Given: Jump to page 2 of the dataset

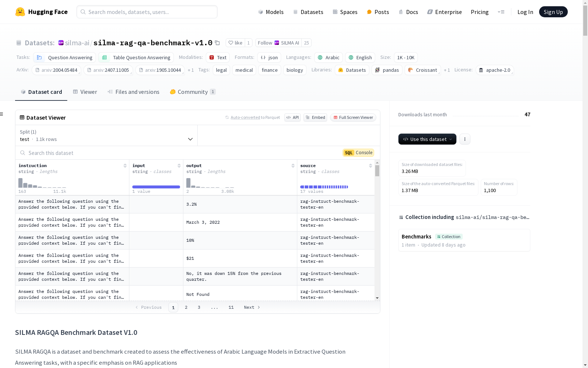Looking at the screenshot, I should point(186,307).
